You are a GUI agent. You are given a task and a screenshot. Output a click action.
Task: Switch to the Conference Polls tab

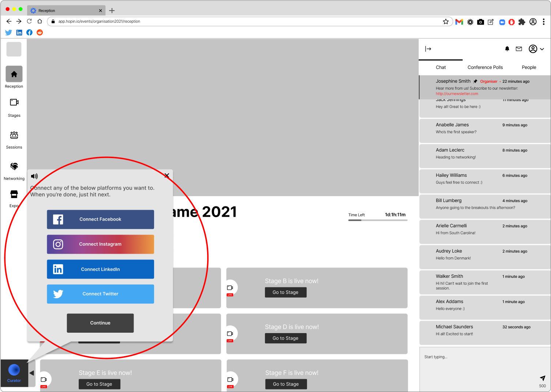[485, 67]
